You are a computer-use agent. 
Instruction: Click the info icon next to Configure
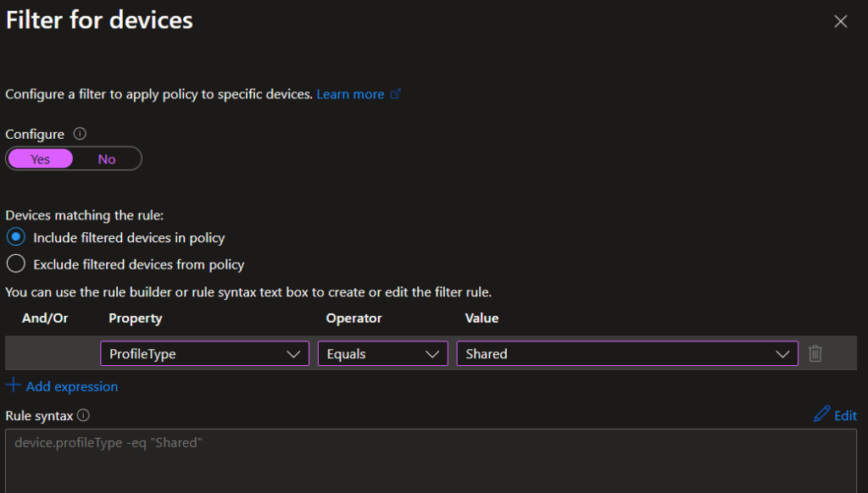pos(80,134)
